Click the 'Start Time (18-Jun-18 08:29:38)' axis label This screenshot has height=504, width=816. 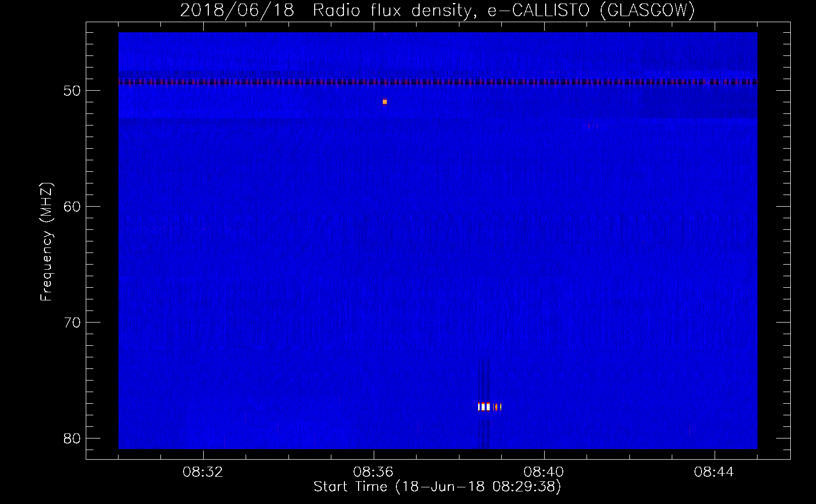point(437,487)
